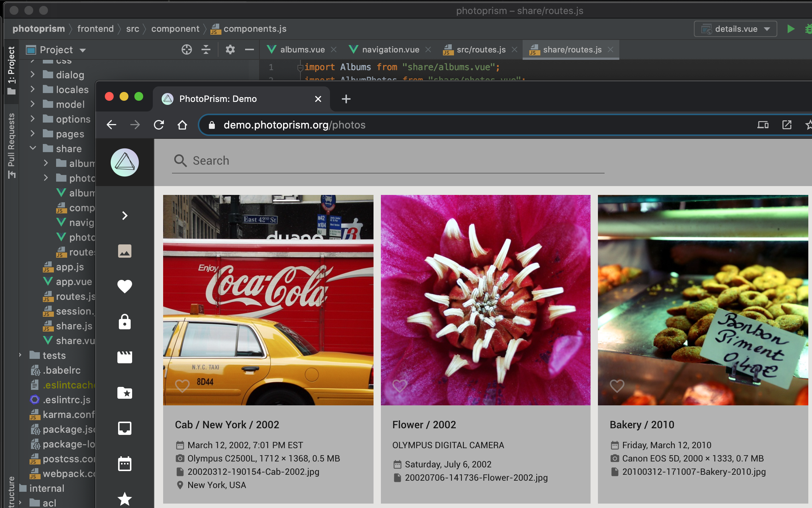
Task: Favorite the Cab photo using its heart
Action: 182,386
